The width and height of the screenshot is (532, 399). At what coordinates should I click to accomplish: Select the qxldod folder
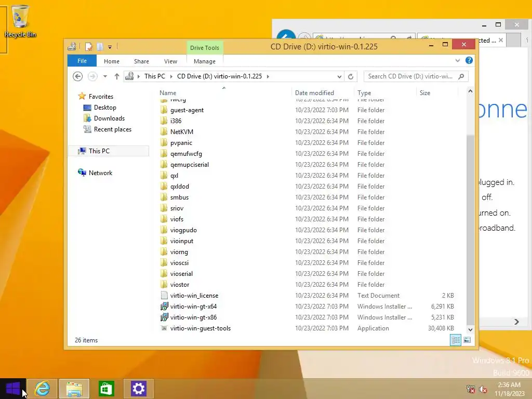click(x=179, y=187)
